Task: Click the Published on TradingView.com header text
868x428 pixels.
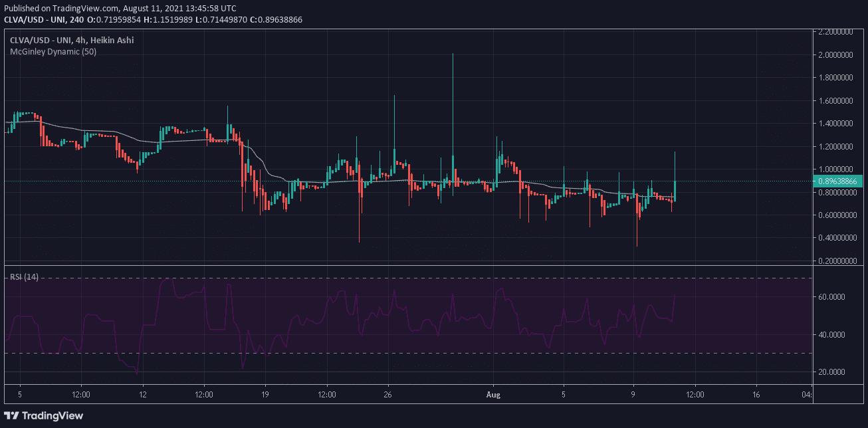Action: coord(120,9)
